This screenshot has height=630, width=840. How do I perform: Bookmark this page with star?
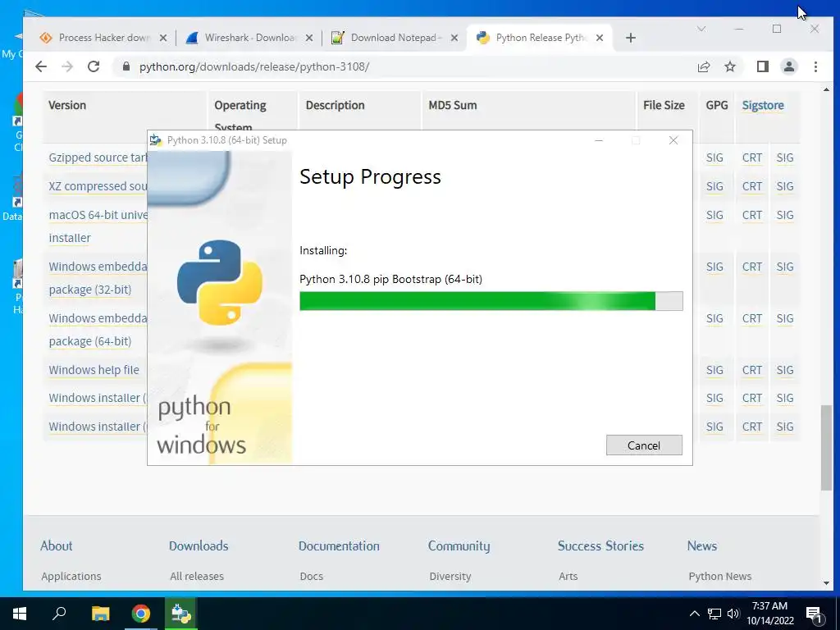coord(730,66)
